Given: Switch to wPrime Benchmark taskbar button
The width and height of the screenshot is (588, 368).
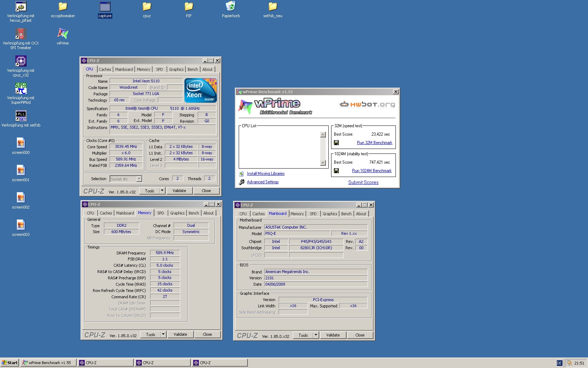Looking at the screenshot, I should click(48, 363).
